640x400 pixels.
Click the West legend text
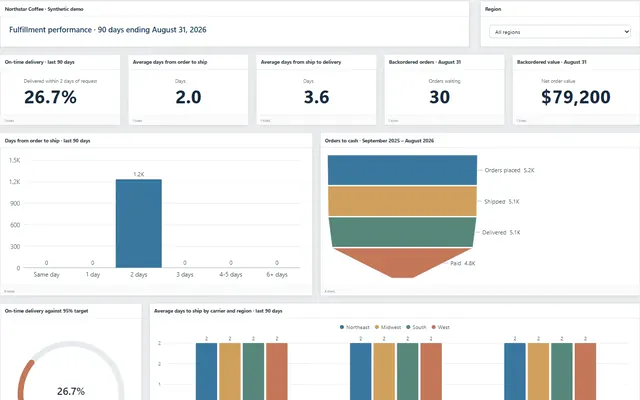tap(444, 327)
